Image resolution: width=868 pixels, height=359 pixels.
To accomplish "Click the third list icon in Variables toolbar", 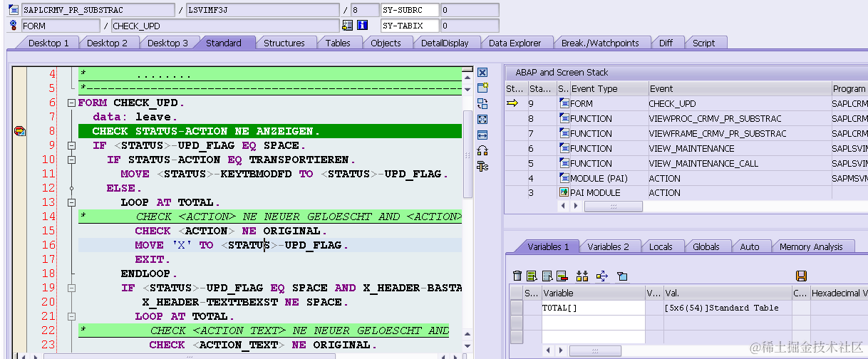I will tap(547, 276).
